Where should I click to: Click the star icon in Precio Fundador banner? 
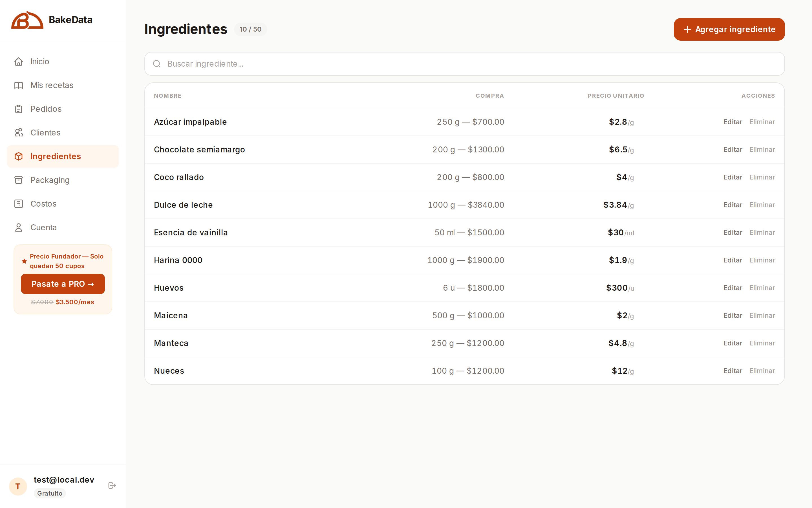click(24, 261)
